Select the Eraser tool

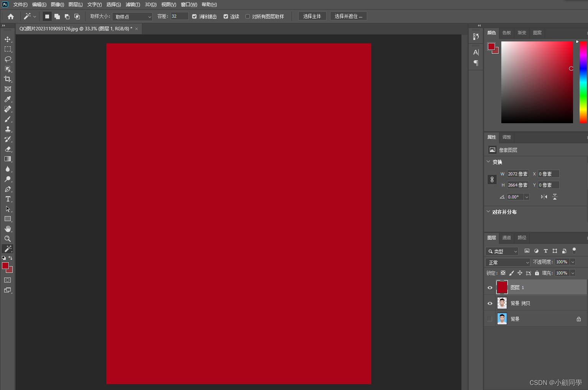[8, 149]
